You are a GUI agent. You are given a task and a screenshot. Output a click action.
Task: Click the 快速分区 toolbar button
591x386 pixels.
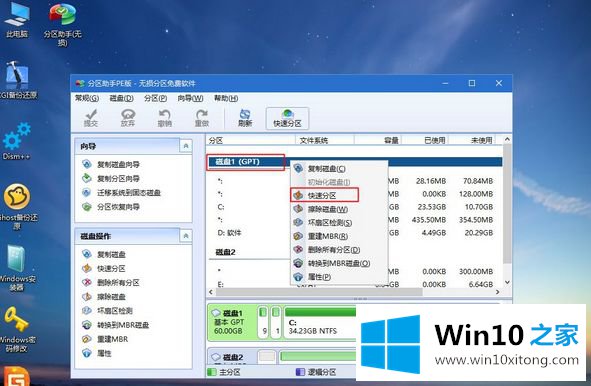click(287, 118)
